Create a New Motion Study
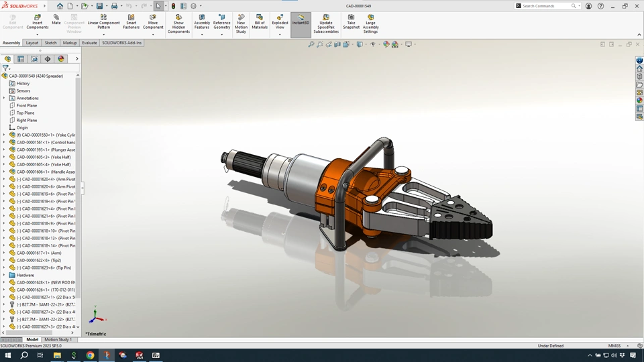644x362 pixels. pos(241,23)
